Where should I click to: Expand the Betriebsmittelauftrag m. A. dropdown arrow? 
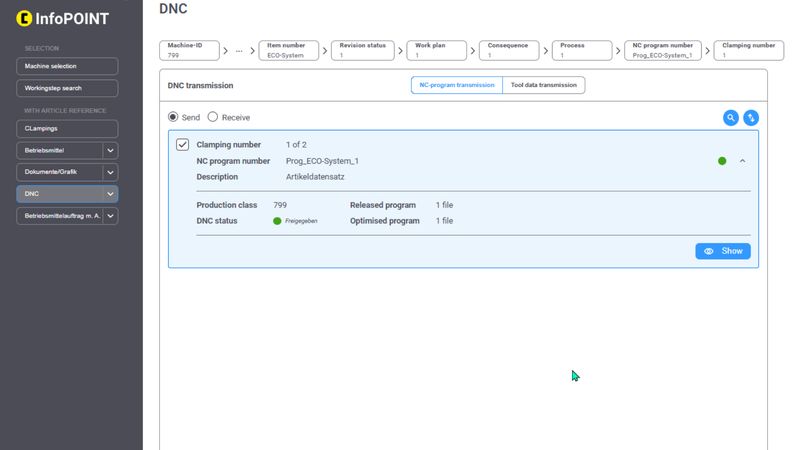110,216
